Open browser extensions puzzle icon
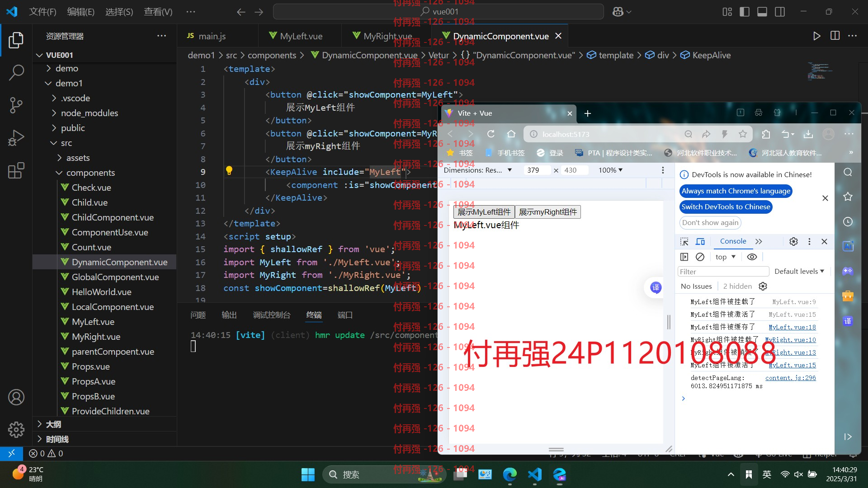Viewport: 868px width, 488px height. tap(766, 134)
